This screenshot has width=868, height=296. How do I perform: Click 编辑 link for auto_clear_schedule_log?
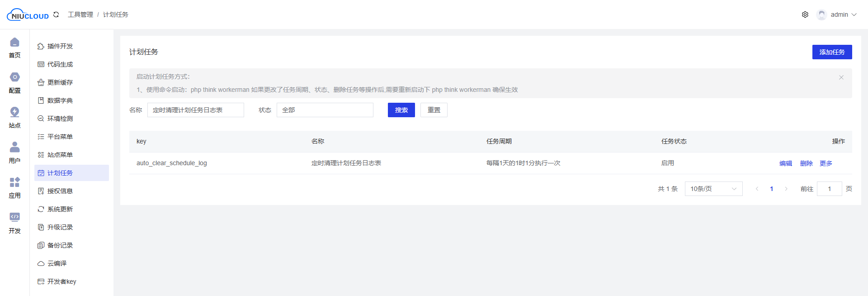click(x=786, y=163)
